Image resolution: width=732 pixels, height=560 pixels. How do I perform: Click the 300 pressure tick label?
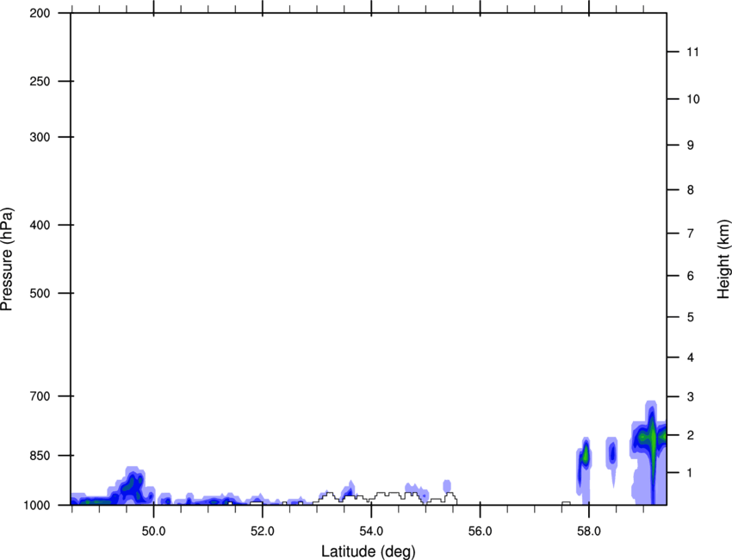[x=40, y=137]
